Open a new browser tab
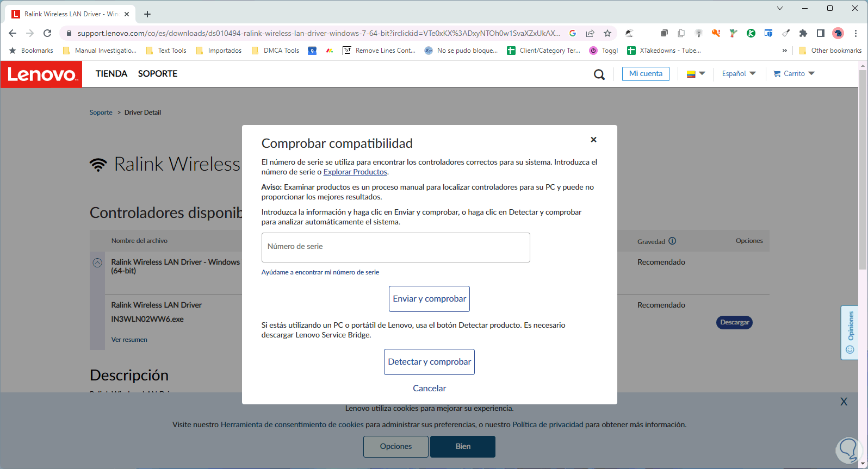Viewport: 868px width, 469px height. [x=147, y=14]
